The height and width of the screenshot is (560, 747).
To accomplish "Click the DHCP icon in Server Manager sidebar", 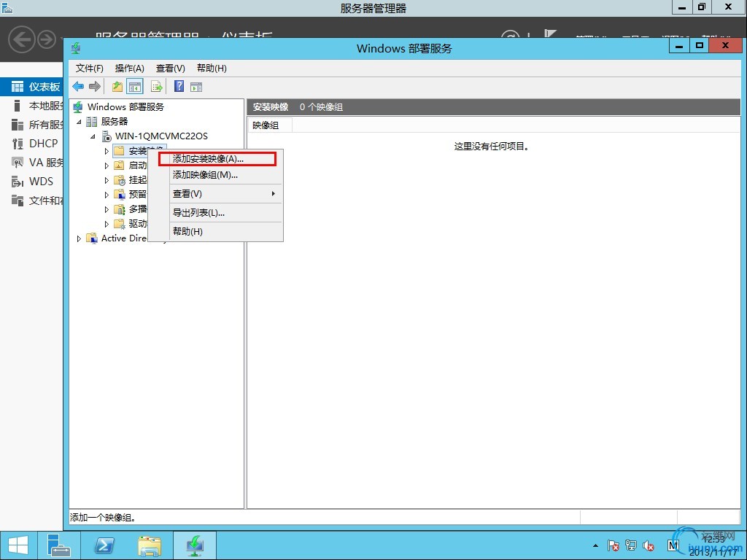I will click(18, 144).
